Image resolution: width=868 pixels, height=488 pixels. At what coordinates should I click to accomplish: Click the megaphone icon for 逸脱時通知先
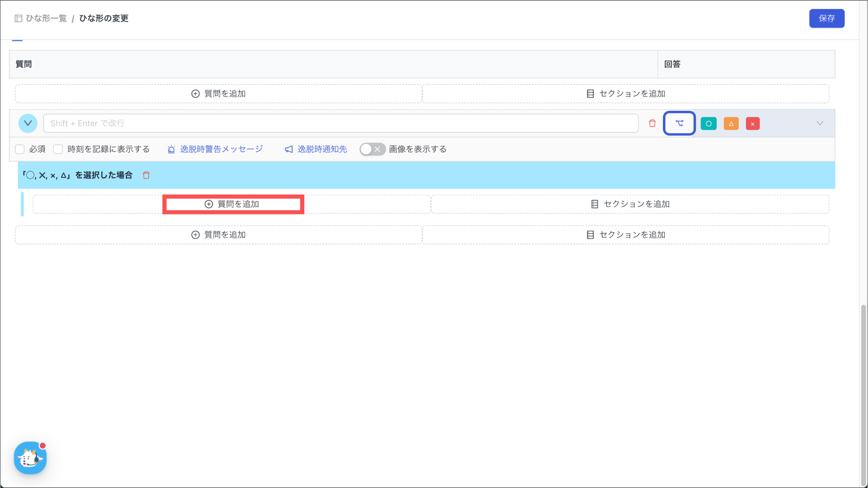[x=289, y=149]
